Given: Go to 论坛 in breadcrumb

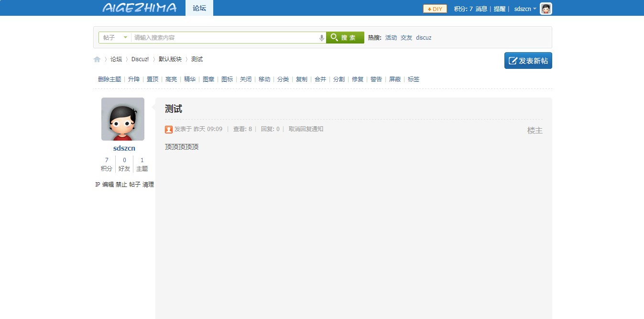Looking at the screenshot, I should coord(116,59).
